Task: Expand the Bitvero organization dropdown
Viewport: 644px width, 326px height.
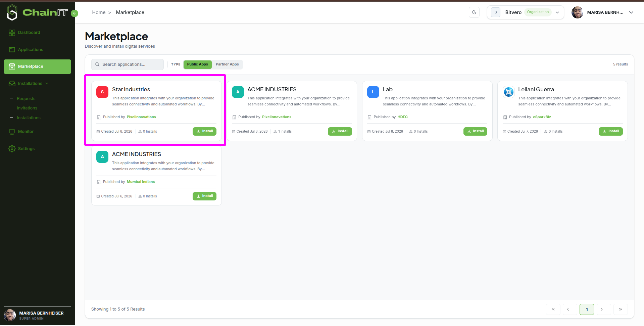Action: (525, 12)
